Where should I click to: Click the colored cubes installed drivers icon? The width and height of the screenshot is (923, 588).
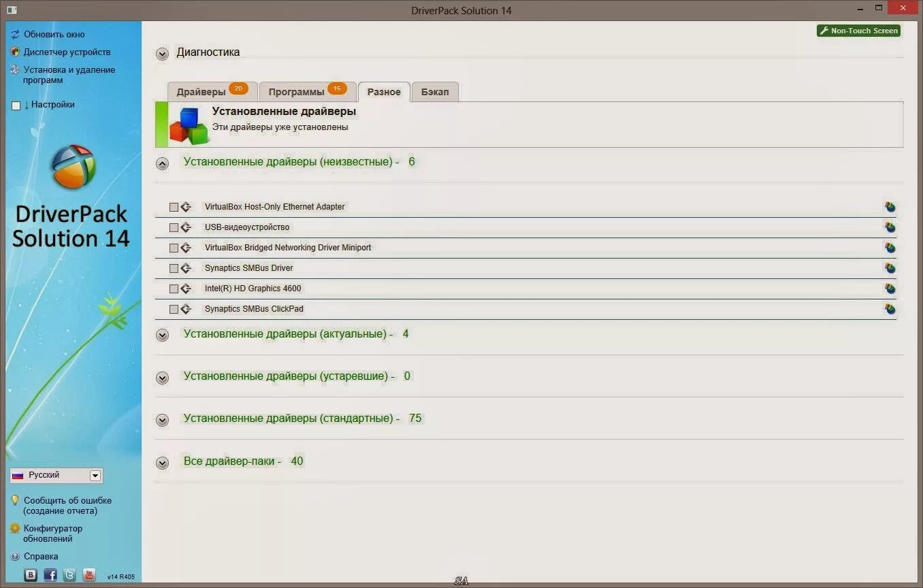[189, 126]
